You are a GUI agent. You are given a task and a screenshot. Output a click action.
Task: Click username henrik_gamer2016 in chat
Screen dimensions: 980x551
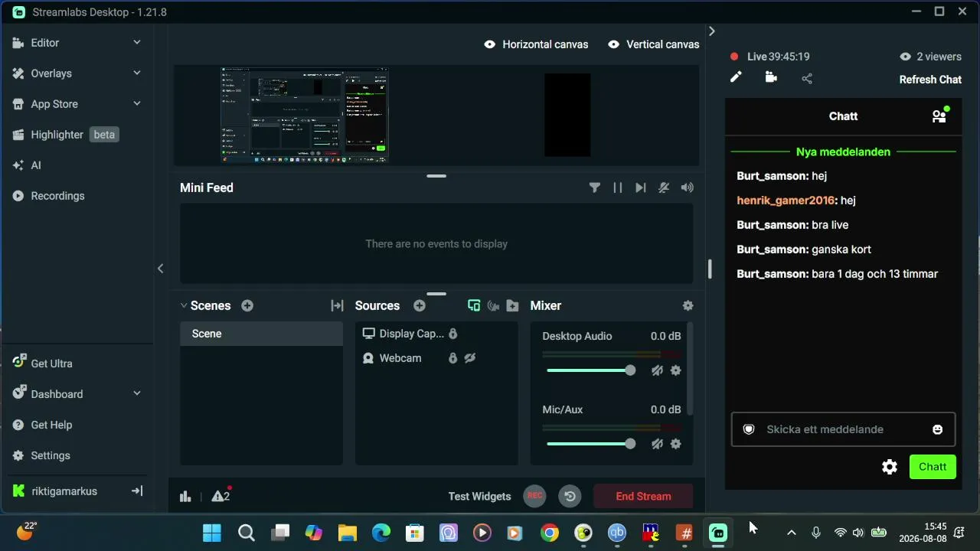pyautogui.click(x=786, y=201)
